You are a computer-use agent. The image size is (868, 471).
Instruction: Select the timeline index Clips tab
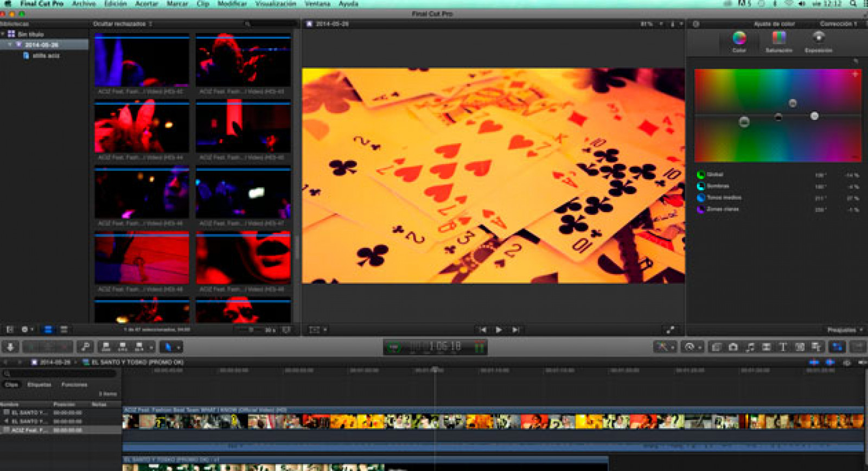point(11,384)
